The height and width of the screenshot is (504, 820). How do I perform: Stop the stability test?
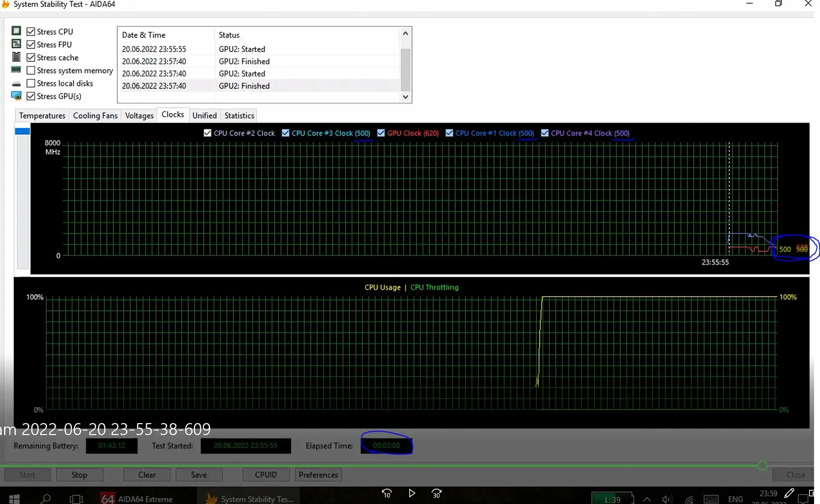79,475
